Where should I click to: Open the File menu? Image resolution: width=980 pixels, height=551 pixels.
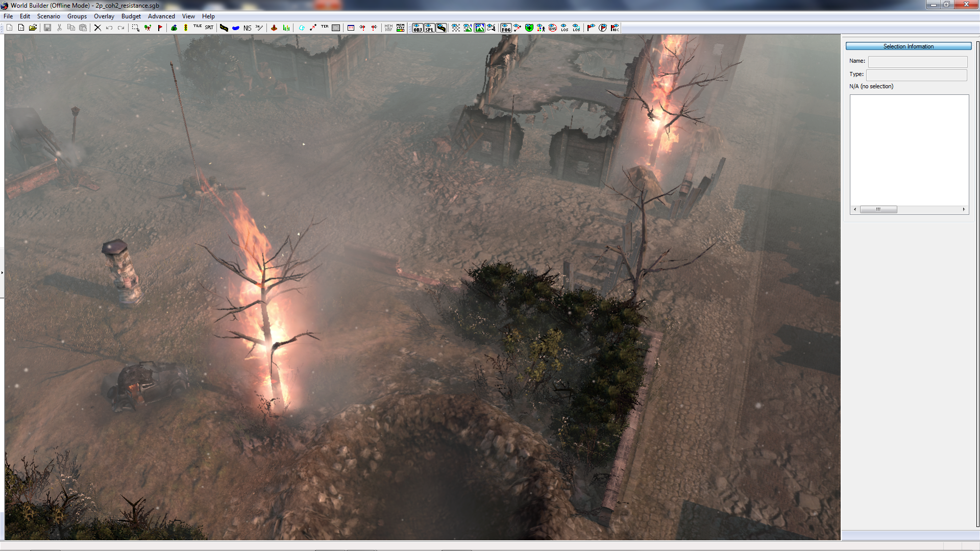pos(8,16)
